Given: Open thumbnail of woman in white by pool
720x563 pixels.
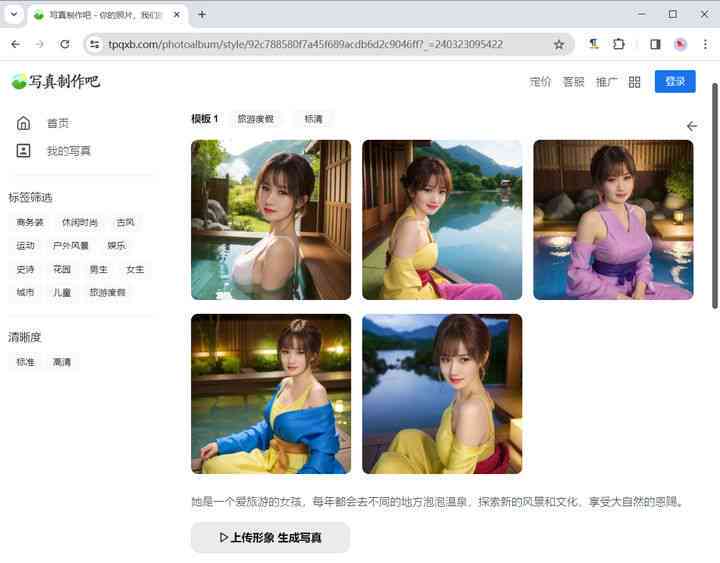Looking at the screenshot, I should click(x=271, y=220).
